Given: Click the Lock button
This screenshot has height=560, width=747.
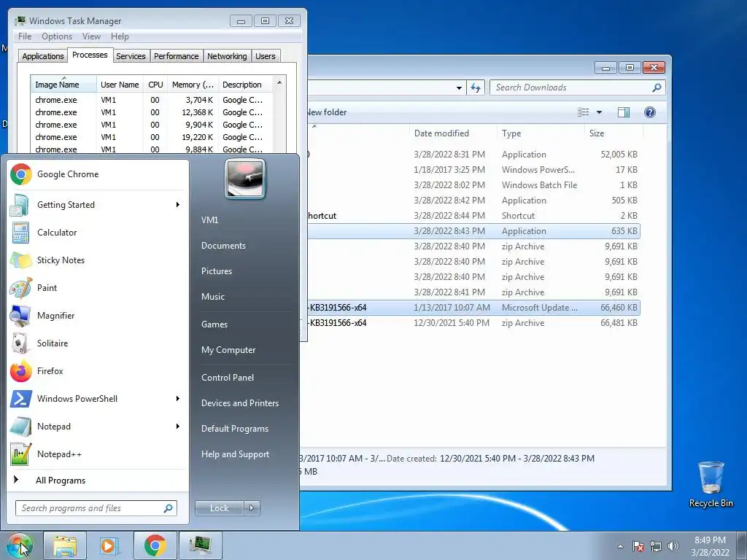Looking at the screenshot, I should click(x=219, y=508).
